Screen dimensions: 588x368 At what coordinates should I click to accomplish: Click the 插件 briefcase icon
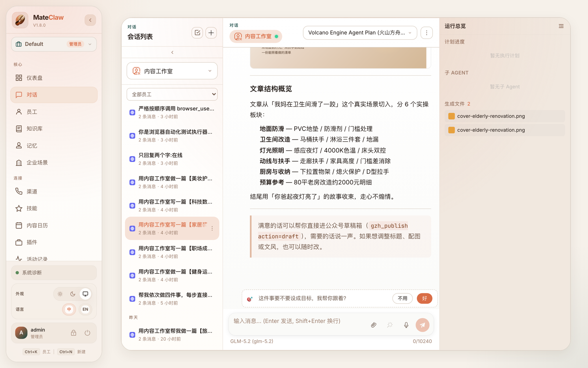[19, 242]
